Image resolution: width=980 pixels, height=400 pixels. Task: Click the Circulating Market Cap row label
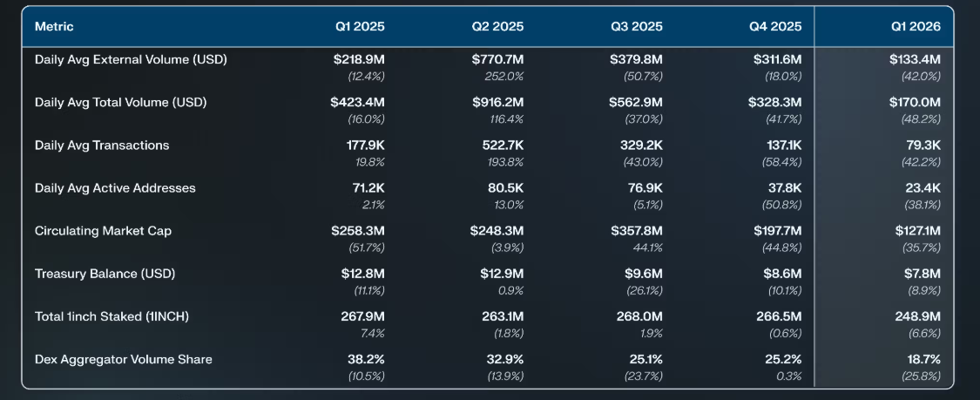(x=103, y=231)
